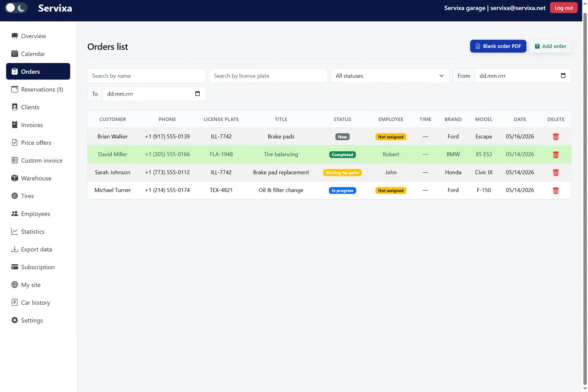Image resolution: width=588 pixels, height=392 pixels.
Task: Click customer name Brian Walker
Action: [x=113, y=136]
